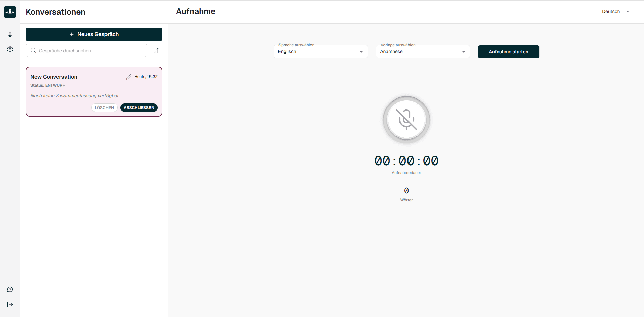Image resolution: width=644 pixels, height=317 pixels.
Task: Open the microphone recording page icon
Action: coord(10,35)
